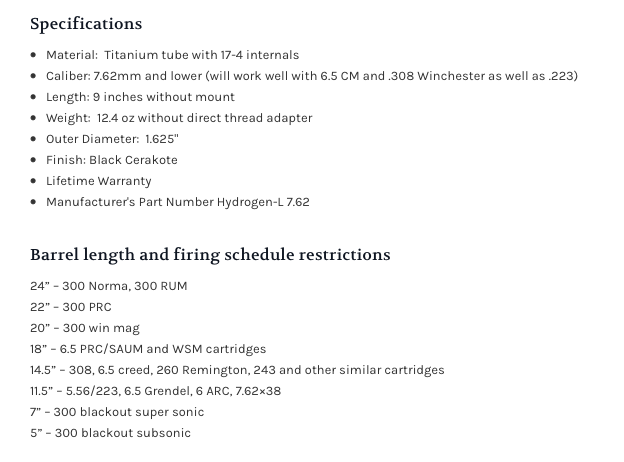Click the Lifetime Warranty bullet item
Image resolution: width=624 pixels, height=462 pixels.
click(98, 181)
